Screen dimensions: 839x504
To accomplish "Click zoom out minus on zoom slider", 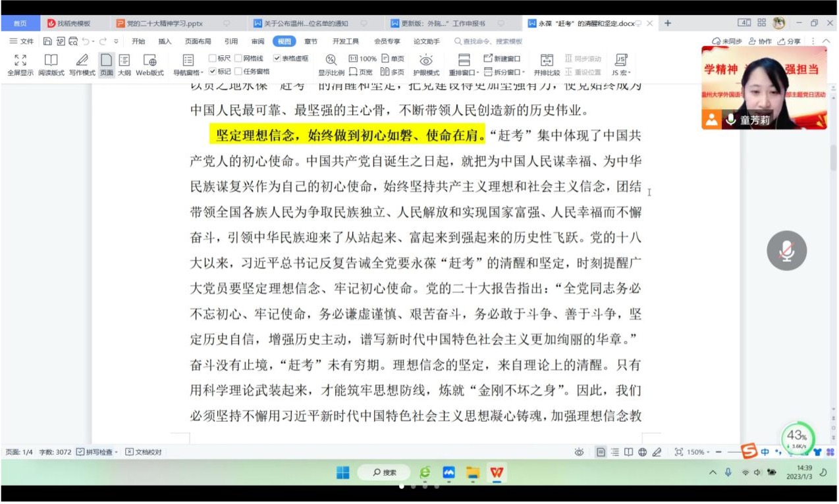I will point(718,452).
